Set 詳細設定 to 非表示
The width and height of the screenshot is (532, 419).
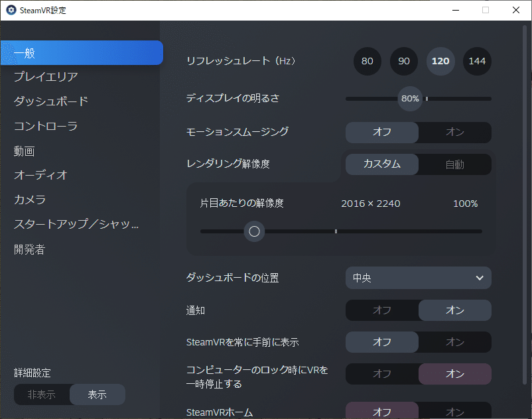point(42,394)
